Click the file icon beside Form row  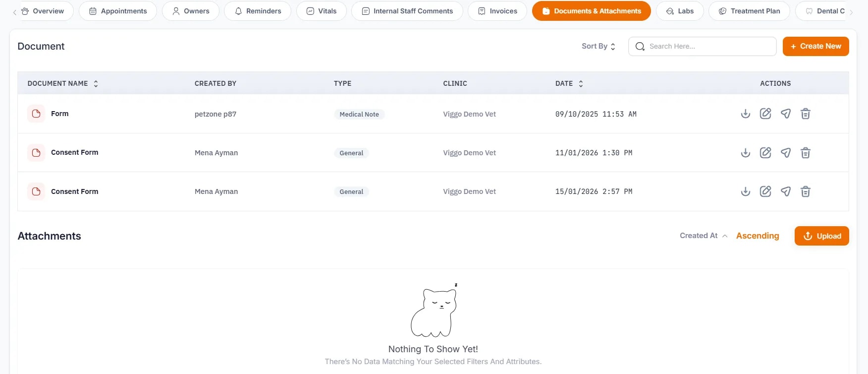pos(36,114)
